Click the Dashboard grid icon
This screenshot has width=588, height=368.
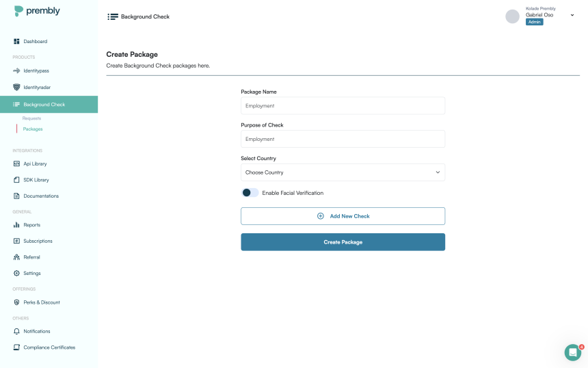[16, 42]
